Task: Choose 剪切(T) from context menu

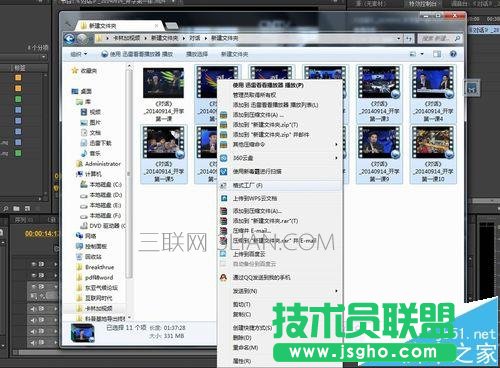Action: (x=242, y=304)
